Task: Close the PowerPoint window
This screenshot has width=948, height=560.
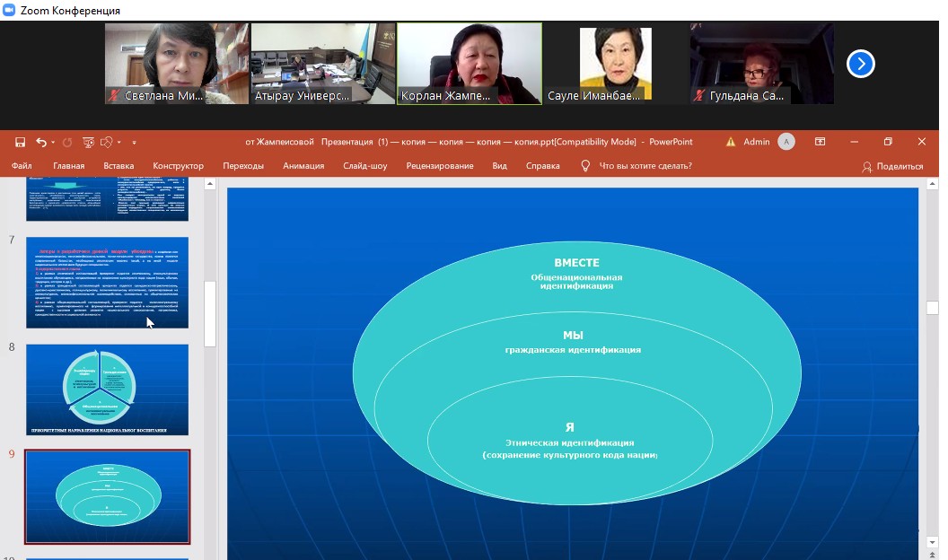Action: point(921,142)
